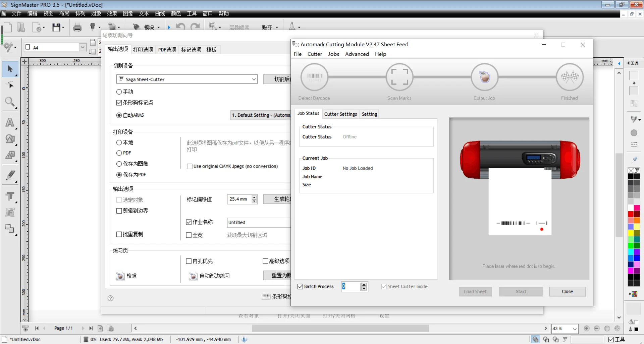Image resolution: width=644 pixels, height=344 pixels.
Task: Click the help question mark icon
Action: click(x=110, y=298)
